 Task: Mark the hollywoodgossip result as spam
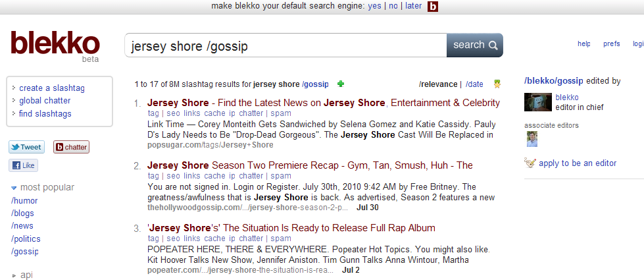tap(281, 176)
